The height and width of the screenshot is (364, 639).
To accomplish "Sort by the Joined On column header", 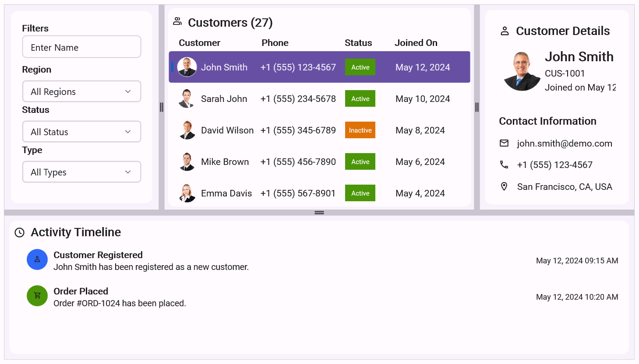I will (416, 43).
